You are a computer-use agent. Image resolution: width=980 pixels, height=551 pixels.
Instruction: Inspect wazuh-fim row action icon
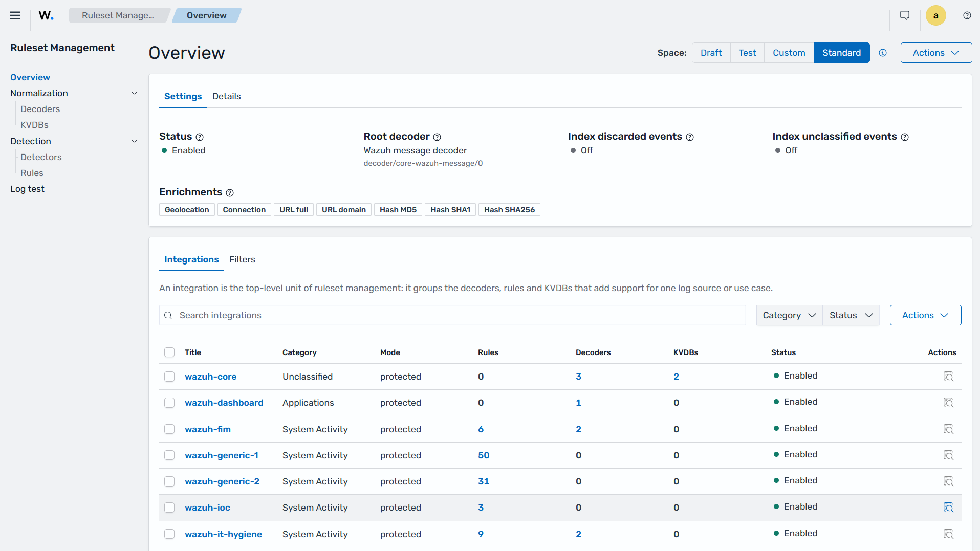click(948, 429)
